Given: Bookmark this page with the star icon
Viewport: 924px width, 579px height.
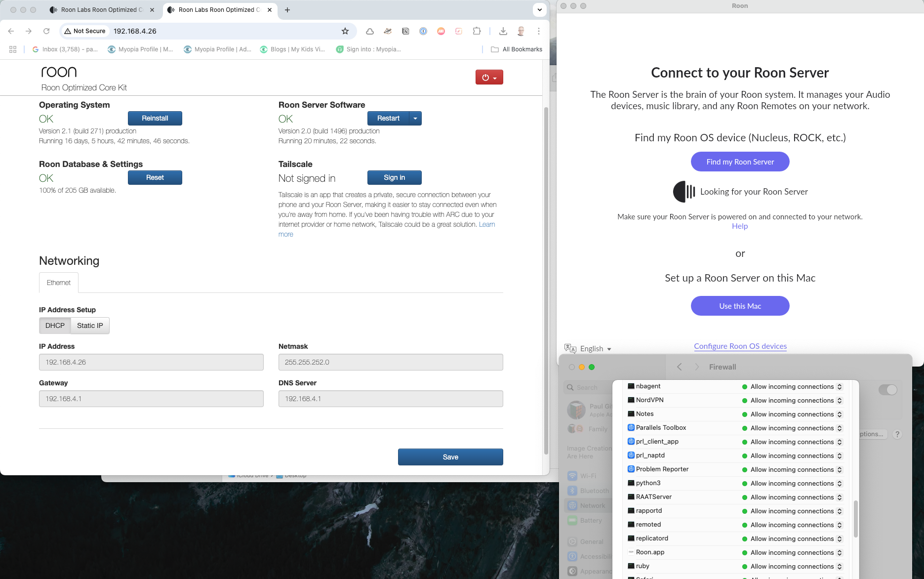Looking at the screenshot, I should point(345,31).
